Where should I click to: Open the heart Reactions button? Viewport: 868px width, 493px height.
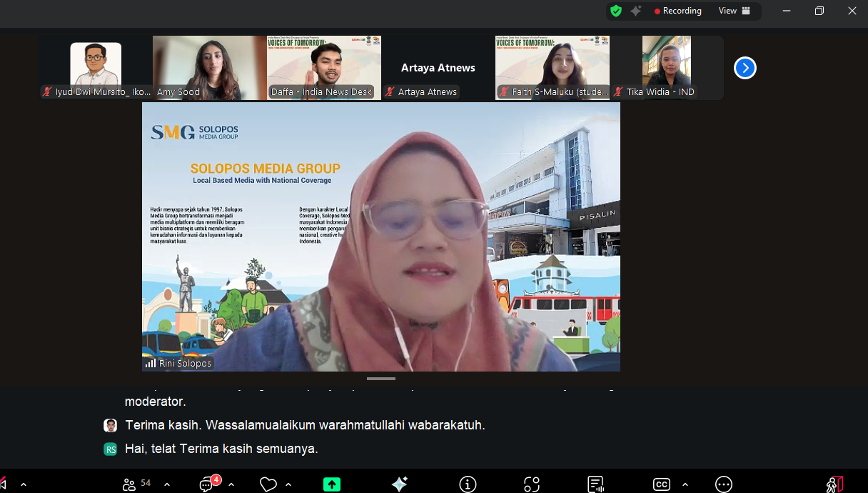268,484
